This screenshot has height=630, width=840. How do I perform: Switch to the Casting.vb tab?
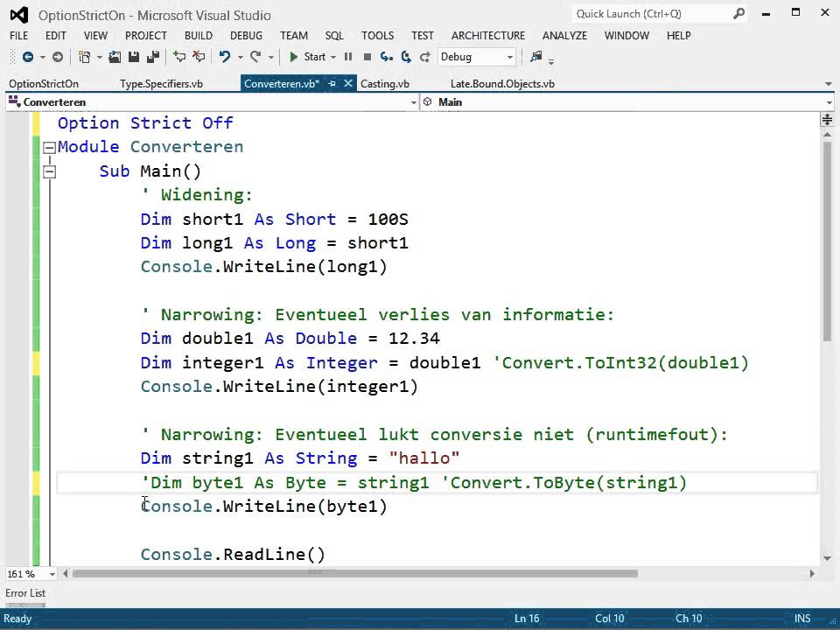tap(385, 84)
